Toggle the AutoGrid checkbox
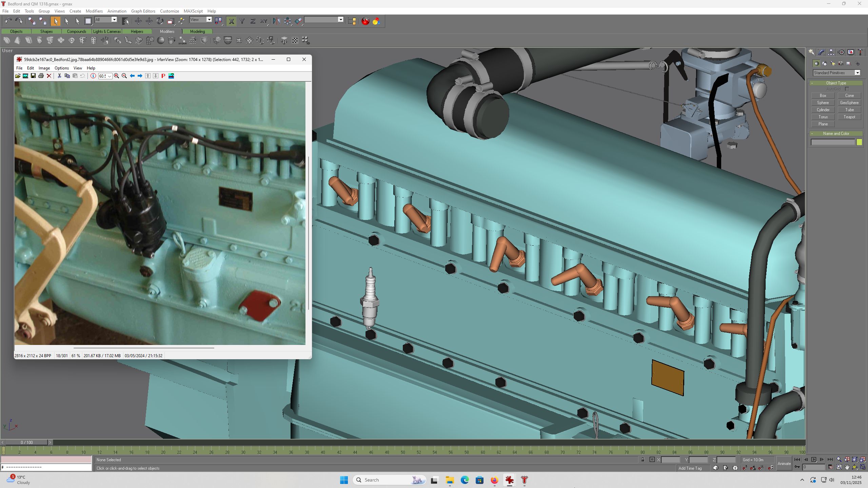 point(847,89)
